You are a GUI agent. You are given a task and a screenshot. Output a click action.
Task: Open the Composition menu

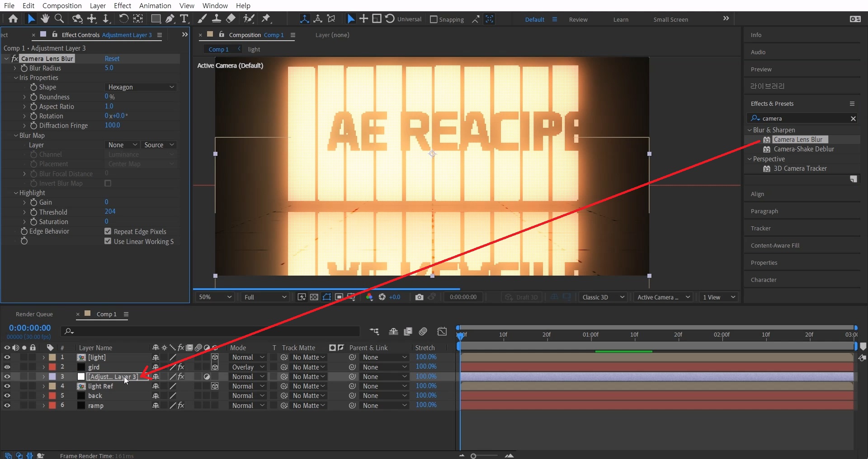62,5
